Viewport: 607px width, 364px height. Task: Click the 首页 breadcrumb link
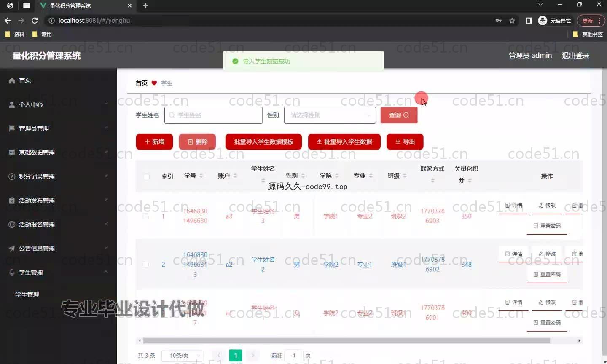142,83
